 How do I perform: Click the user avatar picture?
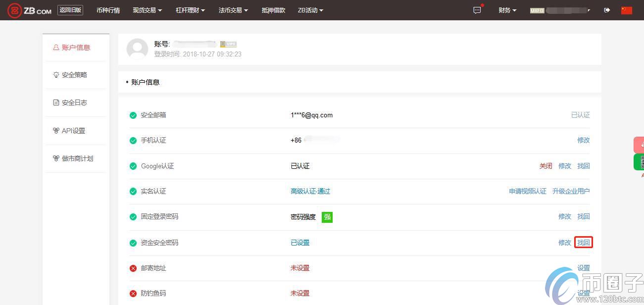pyautogui.click(x=137, y=49)
